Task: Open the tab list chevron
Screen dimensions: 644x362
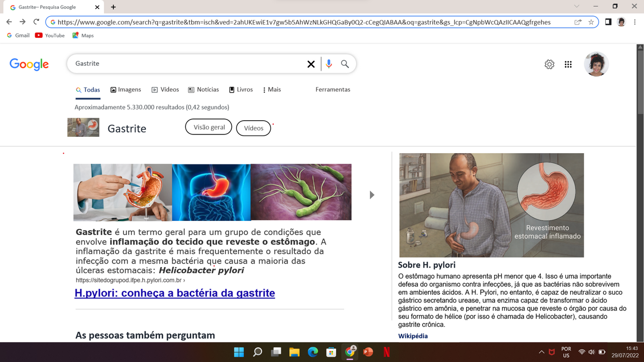Action: coord(577,7)
